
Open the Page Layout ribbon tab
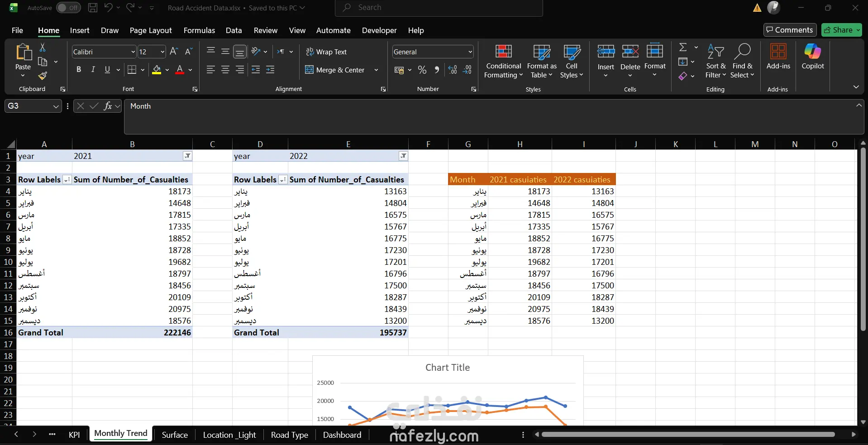(x=150, y=30)
